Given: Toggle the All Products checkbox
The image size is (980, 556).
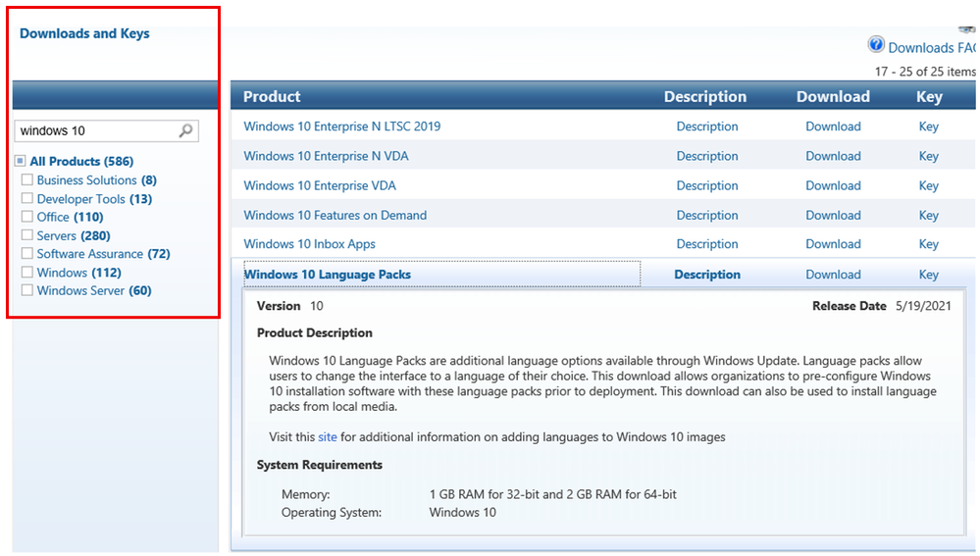Looking at the screenshot, I should [21, 161].
